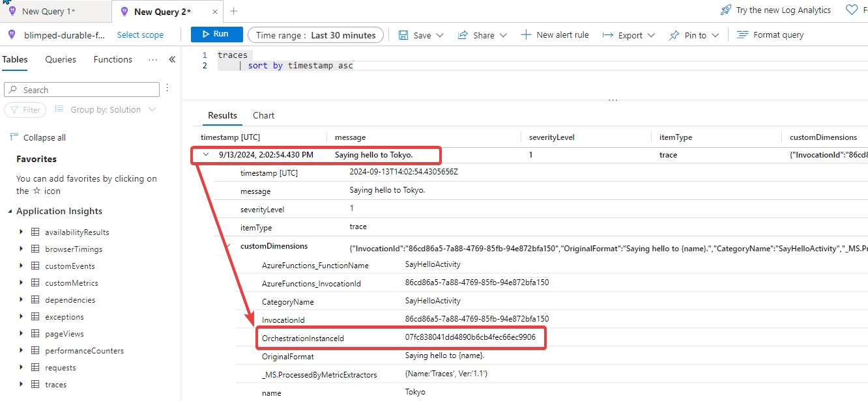
Task: Collapse the expanded result row chevron
Action: coord(206,155)
